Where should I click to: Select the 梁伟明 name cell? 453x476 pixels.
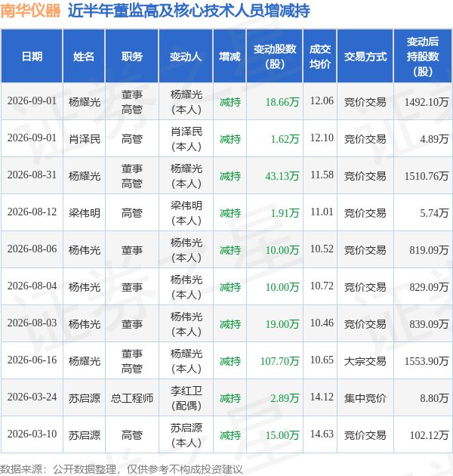point(85,213)
